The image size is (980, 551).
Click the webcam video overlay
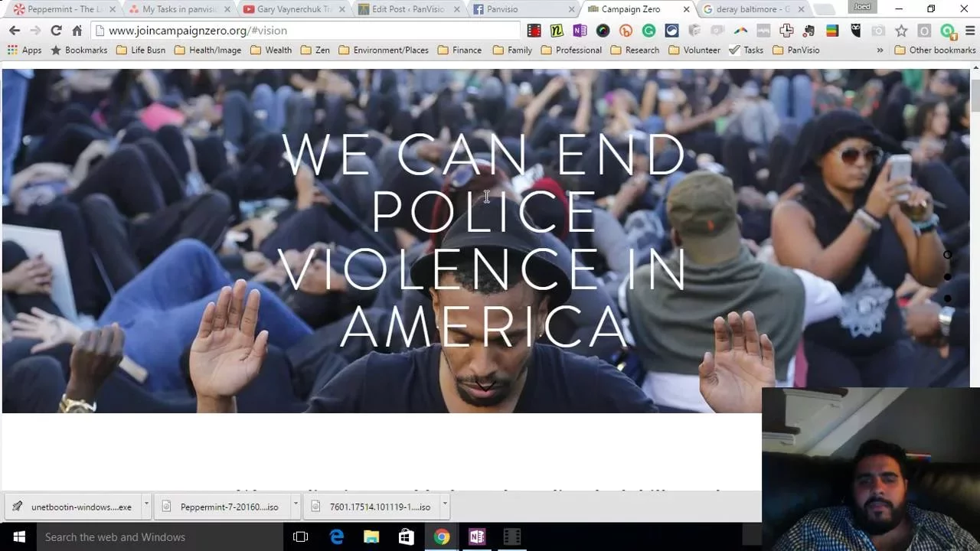pos(871,469)
